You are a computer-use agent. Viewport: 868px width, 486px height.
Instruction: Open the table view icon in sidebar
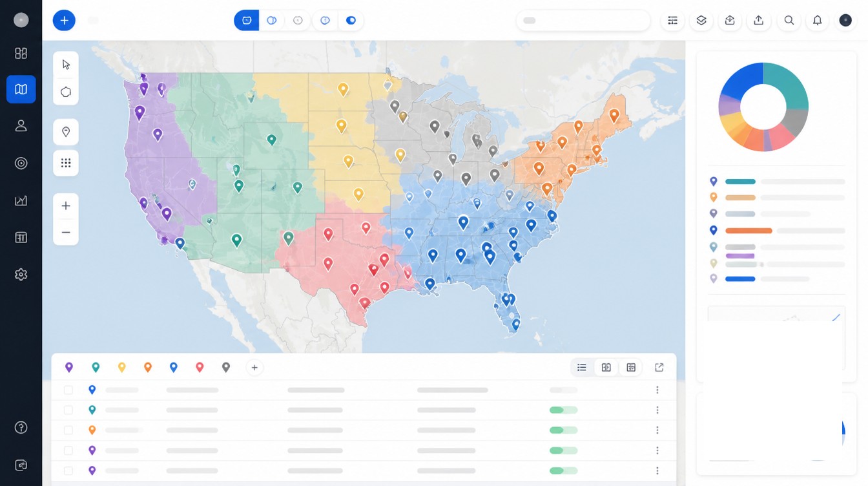pos(21,237)
